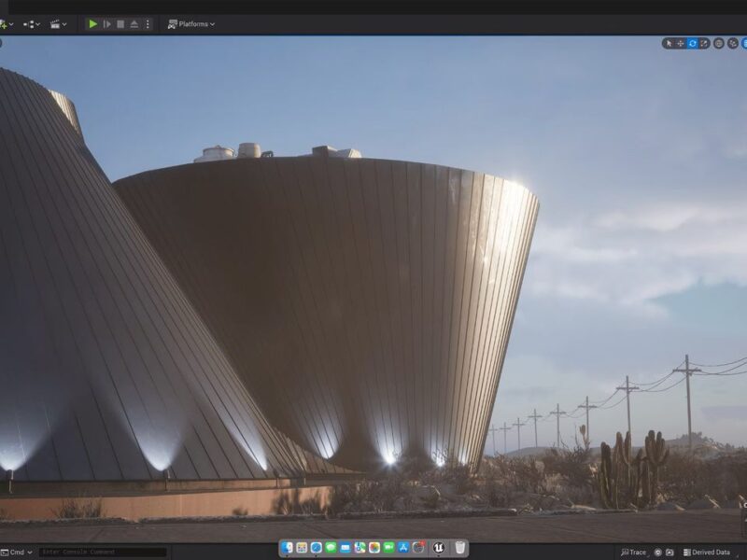The height and width of the screenshot is (560, 747).
Task: Open the play mode options three-dot menu
Action: (x=148, y=24)
